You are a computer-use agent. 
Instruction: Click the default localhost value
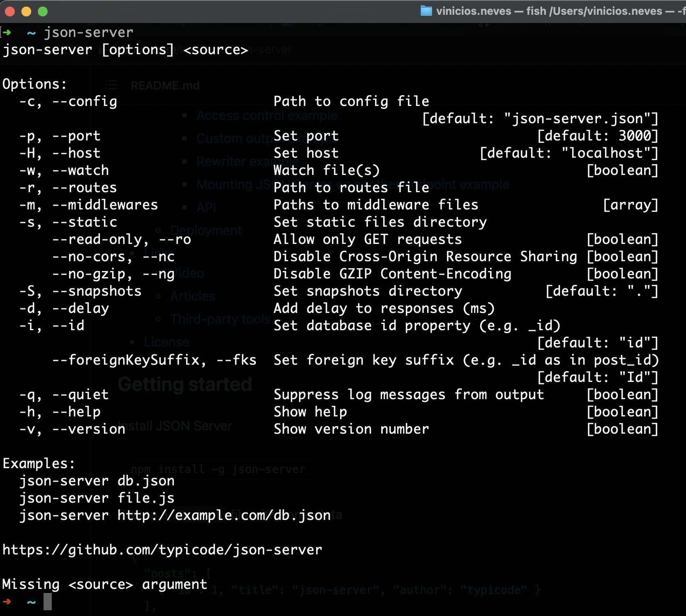coord(569,153)
